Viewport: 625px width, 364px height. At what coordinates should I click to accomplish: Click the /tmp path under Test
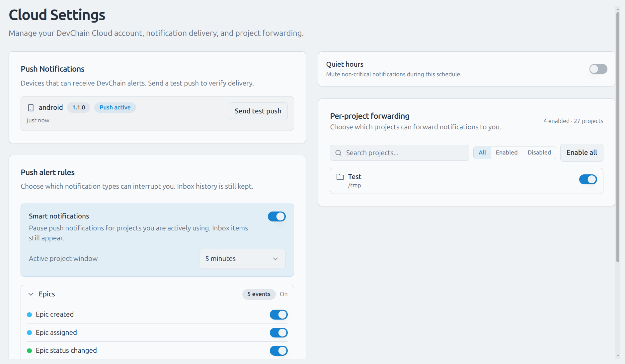(x=354, y=186)
